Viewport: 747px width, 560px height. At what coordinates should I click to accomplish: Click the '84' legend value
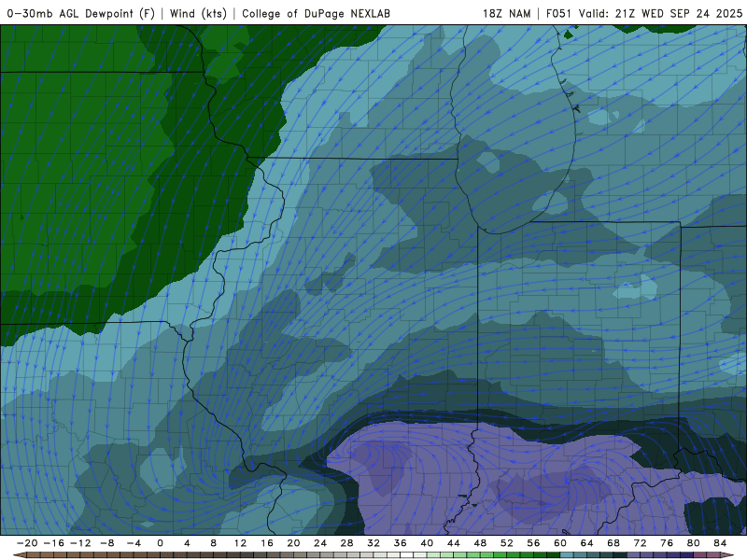click(x=720, y=543)
